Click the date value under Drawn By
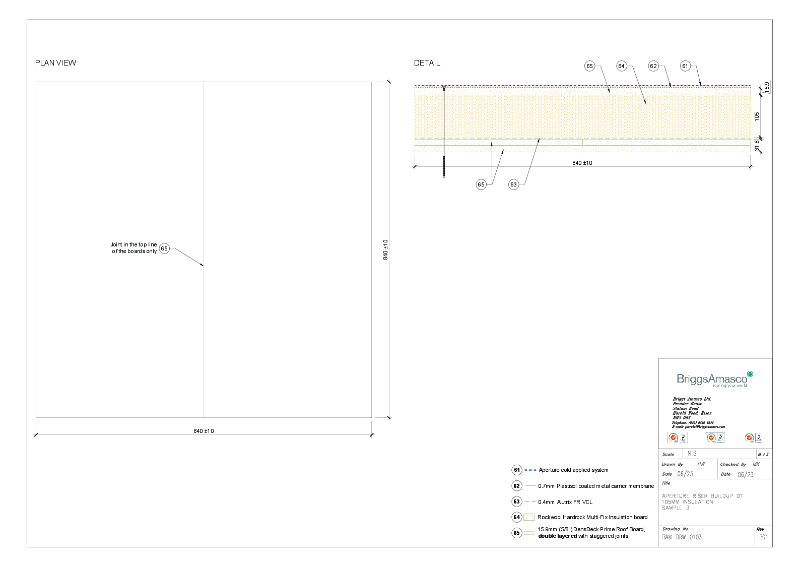The width and height of the screenshot is (800, 566). [685, 474]
